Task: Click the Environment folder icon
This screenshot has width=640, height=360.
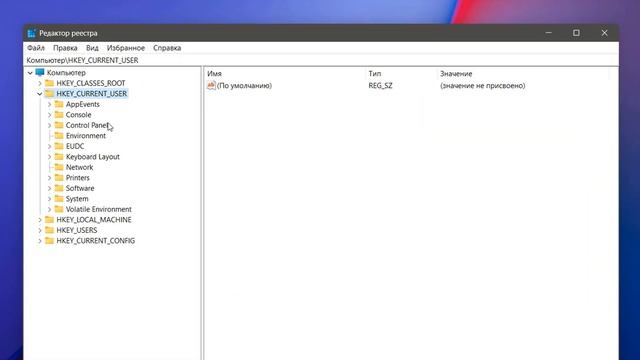Action: pos(59,136)
